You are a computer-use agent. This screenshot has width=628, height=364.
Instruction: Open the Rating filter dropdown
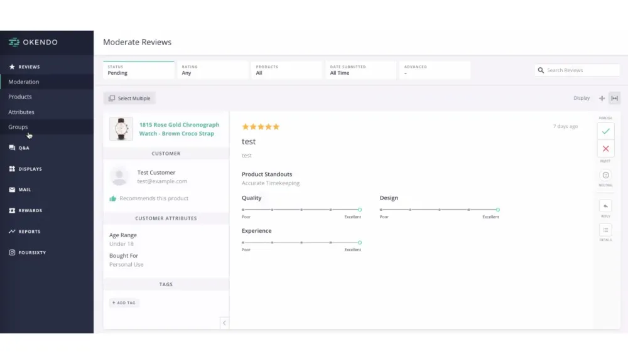click(213, 70)
